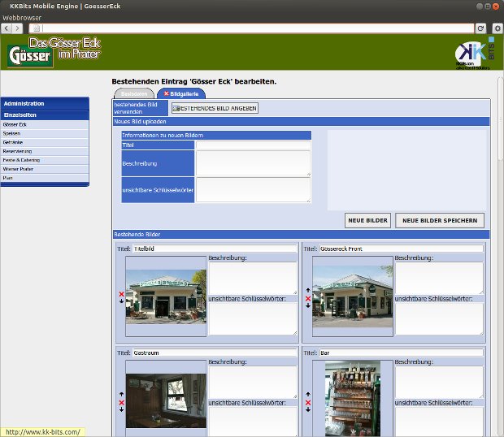This screenshot has width=504, height=437.
Task: Click the Schlüsselwörter box of Titelbild
Action: click(x=253, y=319)
